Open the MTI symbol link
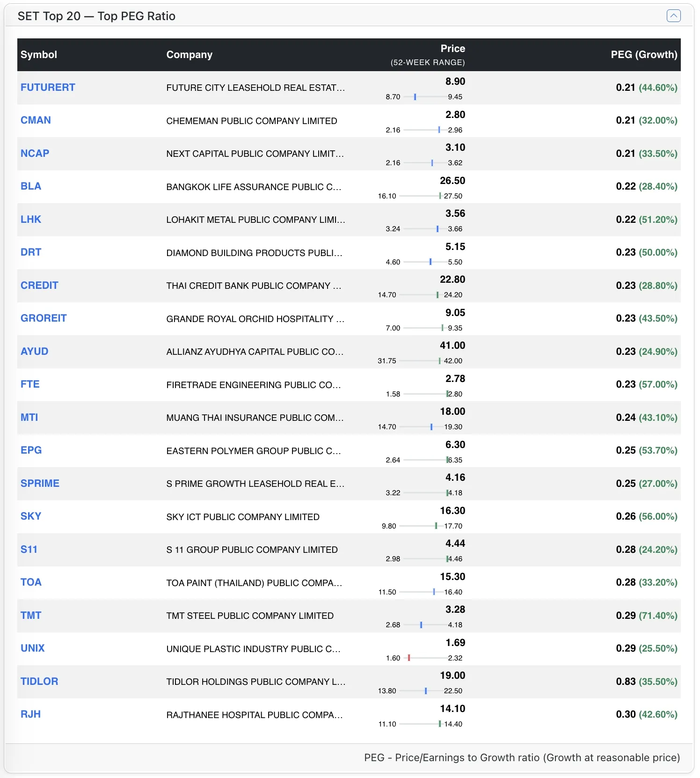The height and width of the screenshot is (778, 700). [29, 418]
